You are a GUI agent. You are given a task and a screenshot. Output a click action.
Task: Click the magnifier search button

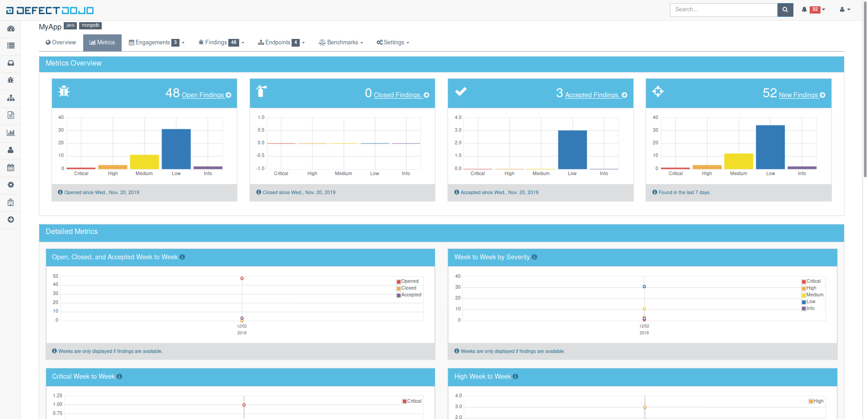pos(785,10)
